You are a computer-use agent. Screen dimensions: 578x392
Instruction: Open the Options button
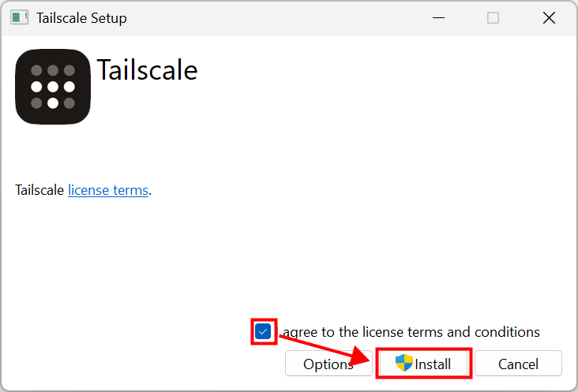(328, 364)
